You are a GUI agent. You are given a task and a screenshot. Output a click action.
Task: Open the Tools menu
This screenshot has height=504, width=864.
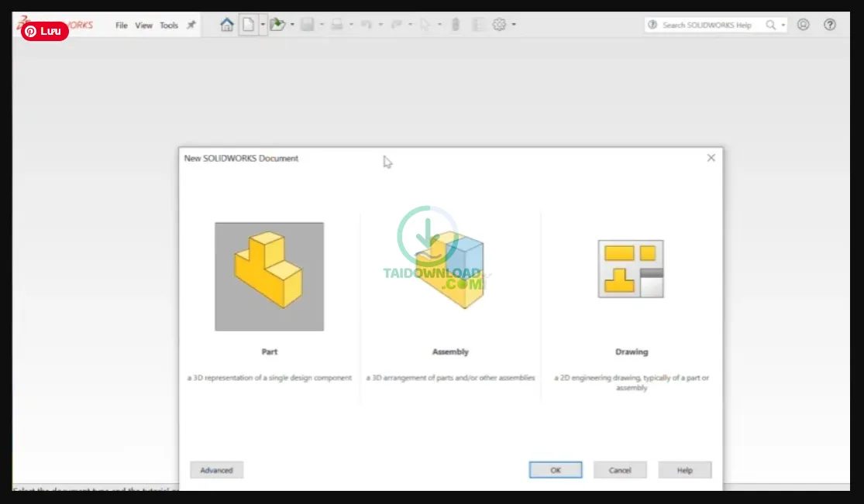tap(169, 24)
